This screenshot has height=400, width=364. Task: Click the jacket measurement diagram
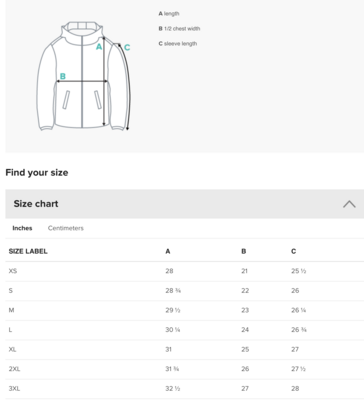coord(83,76)
